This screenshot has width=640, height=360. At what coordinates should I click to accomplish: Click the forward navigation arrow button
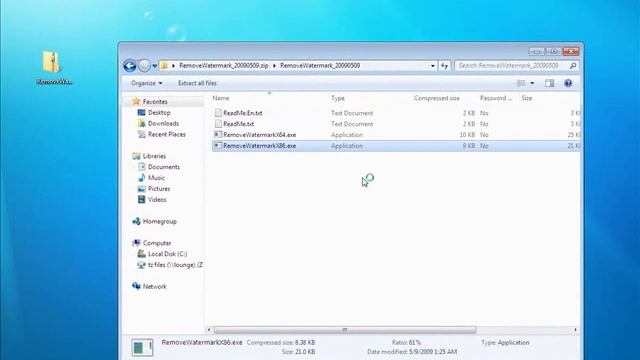tap(144, 65)
